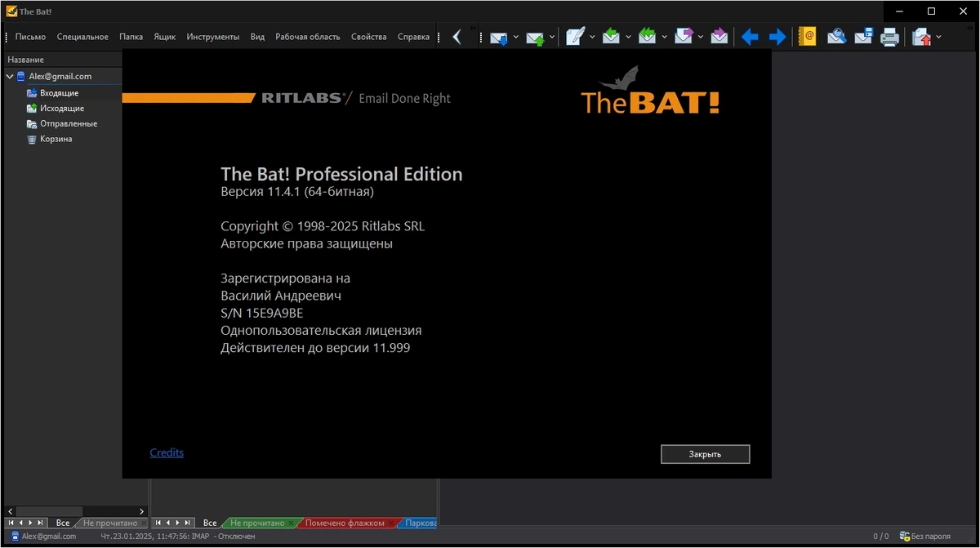The image size is (980, 548).
Task: Click the password key icon in status bar
Action: coord(904,537)
